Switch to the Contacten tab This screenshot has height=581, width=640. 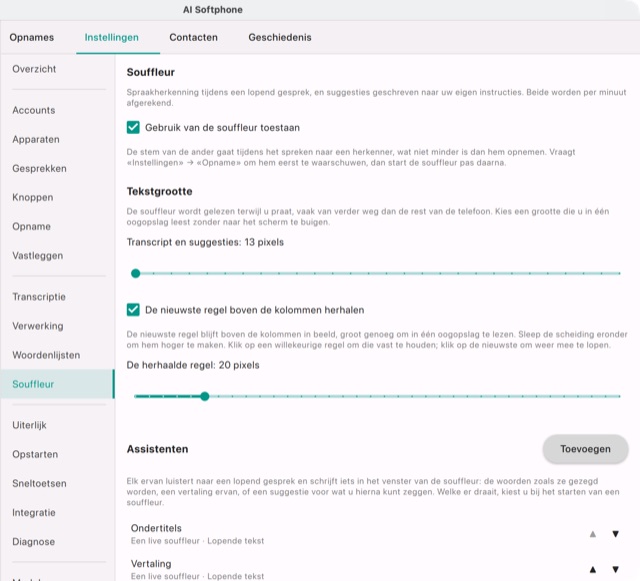tap(193, 37)
